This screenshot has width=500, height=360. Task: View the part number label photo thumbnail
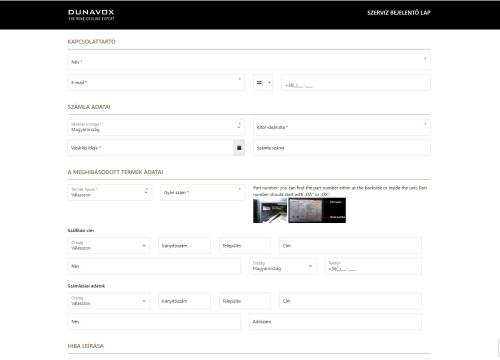pos(317,210)
